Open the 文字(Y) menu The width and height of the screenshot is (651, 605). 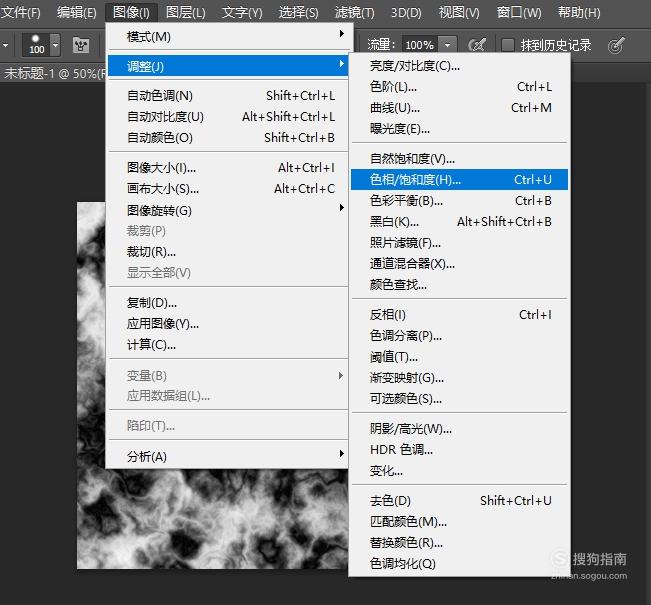pyautogui.click(x=242, y=13)
